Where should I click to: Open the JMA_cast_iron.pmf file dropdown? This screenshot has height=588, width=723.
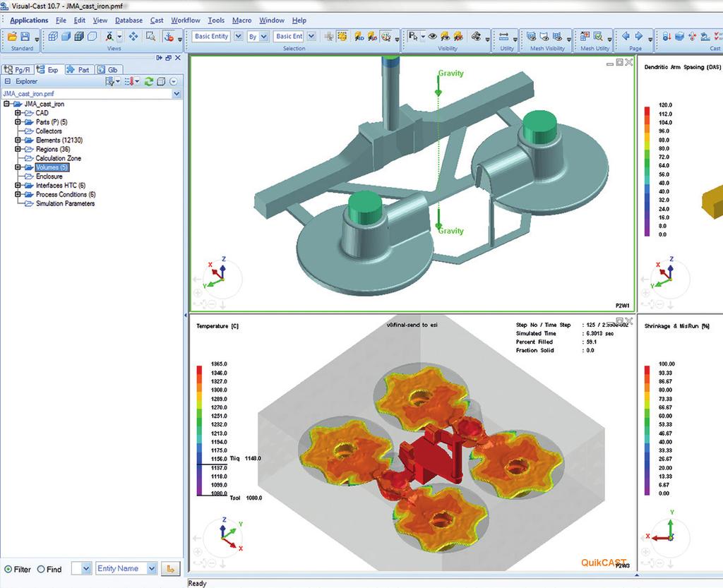(176, 94)
